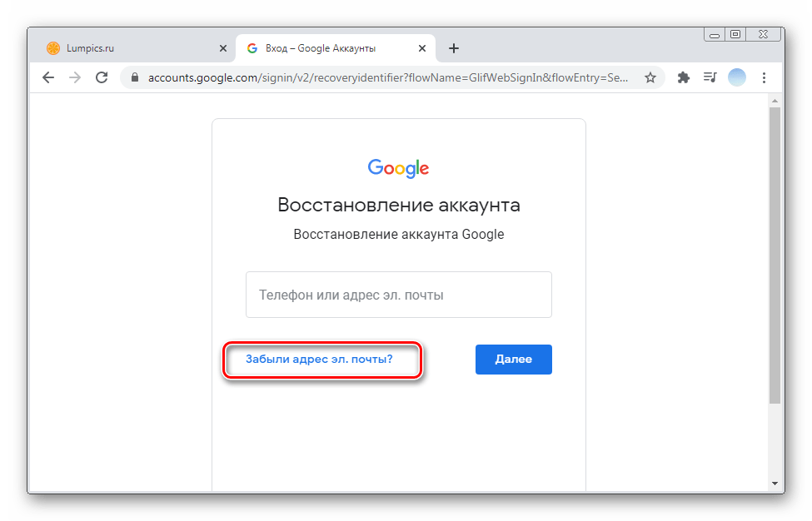Screen dimensions: 812x521
Task: Close the Lumpics.ru tab
Action: [x=223, y=48]
